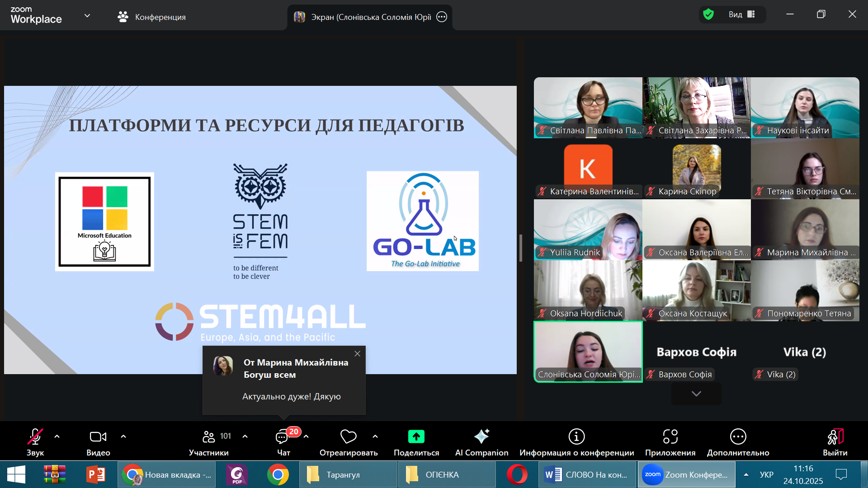The image size is (868, 488).
Task: Open Google Chrome taskbar icon
Action: point(278,474)
